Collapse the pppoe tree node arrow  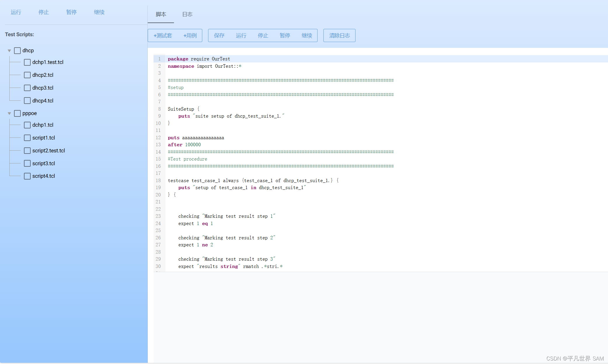pos(9,114)
